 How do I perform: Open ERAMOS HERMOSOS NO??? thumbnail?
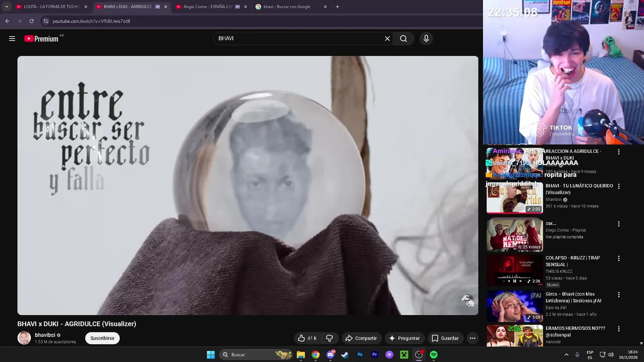(x=514, y=335)
